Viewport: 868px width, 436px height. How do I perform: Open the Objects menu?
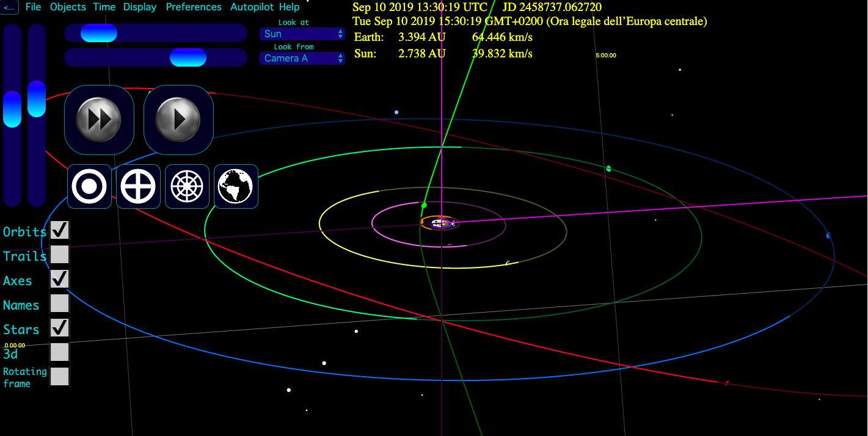click(x=68, y=7)
